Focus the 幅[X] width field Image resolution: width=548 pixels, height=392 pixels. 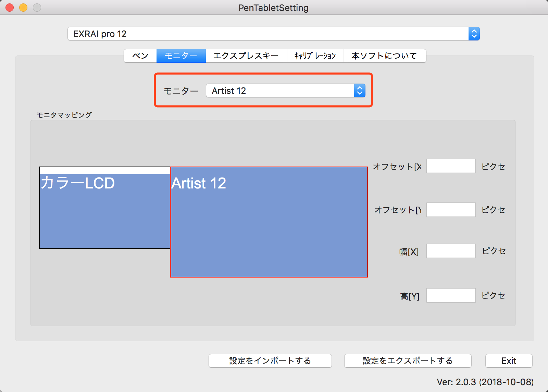pos(451,251)
